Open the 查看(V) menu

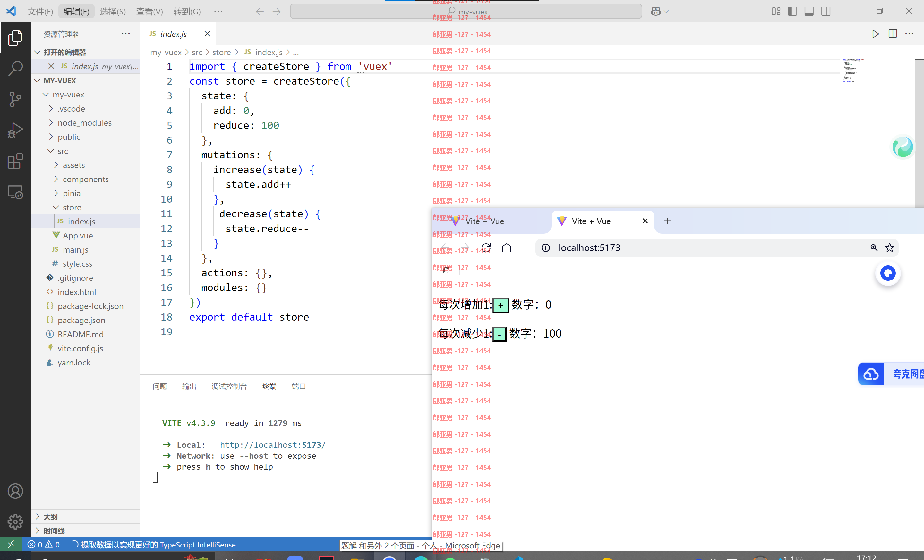click(149, 11)
